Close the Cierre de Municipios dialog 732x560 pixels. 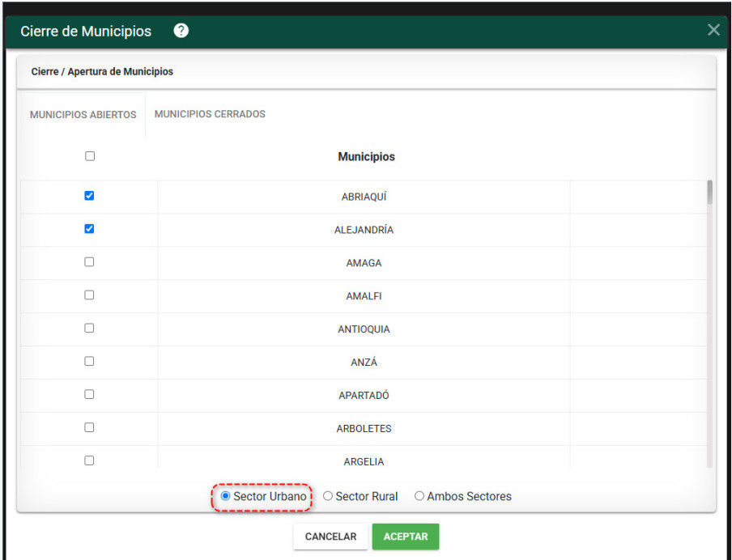[x=713, y=30]
